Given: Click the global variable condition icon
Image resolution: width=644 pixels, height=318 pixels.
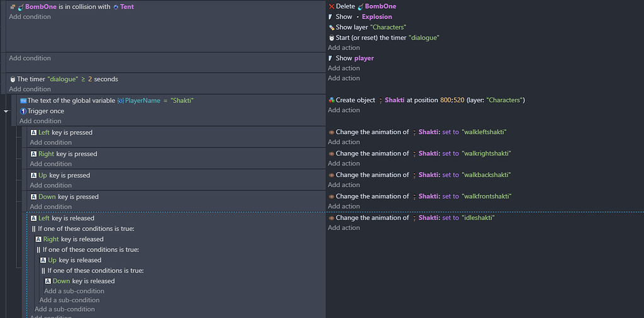Looking at the screenshot, I should tap(23, 101).
